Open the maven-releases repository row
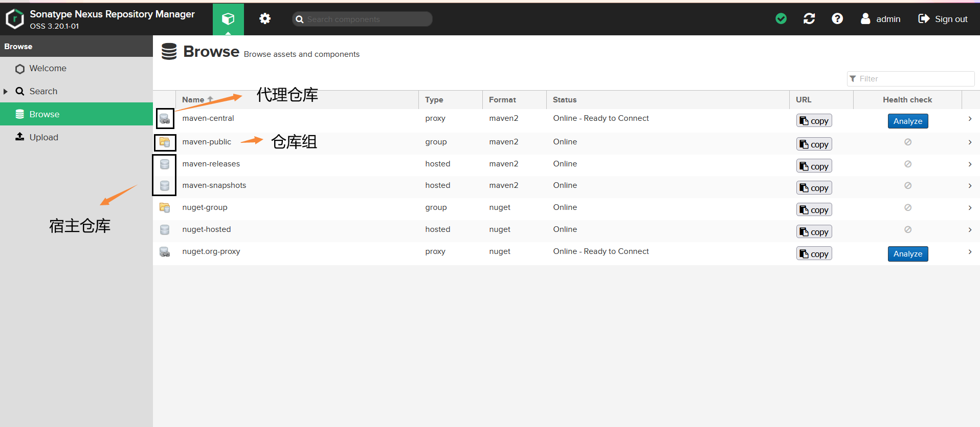The image size is (980, 427). point(566,165)
